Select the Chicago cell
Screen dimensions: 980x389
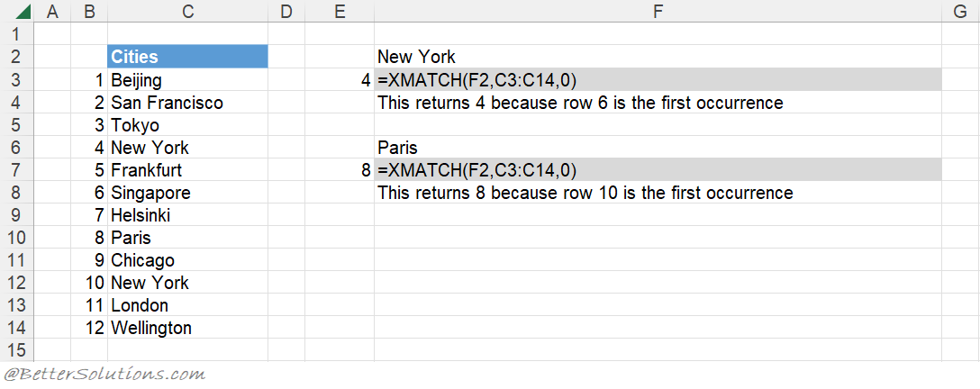[188, 259]
